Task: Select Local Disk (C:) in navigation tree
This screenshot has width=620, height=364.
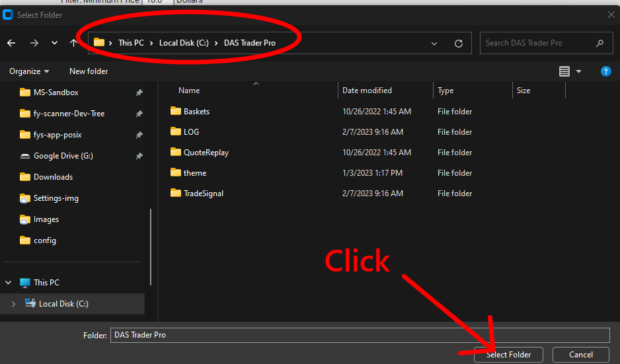Action: tap(63, 303)
